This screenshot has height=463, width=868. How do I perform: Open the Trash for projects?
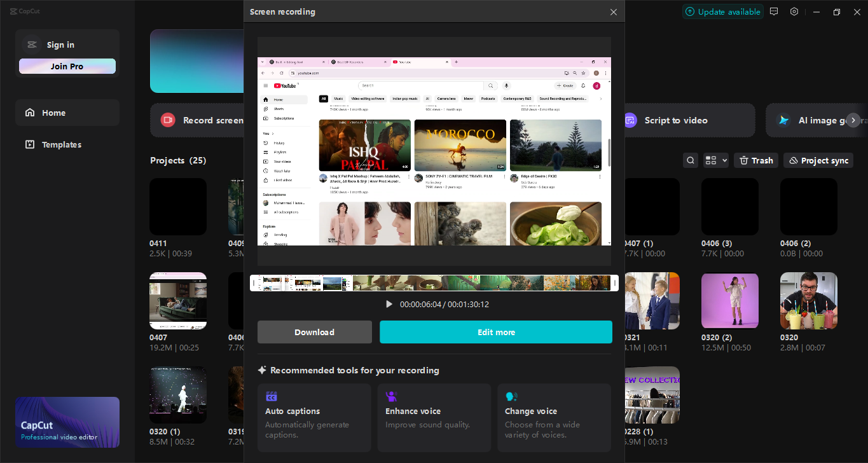[x=755, y=160]
